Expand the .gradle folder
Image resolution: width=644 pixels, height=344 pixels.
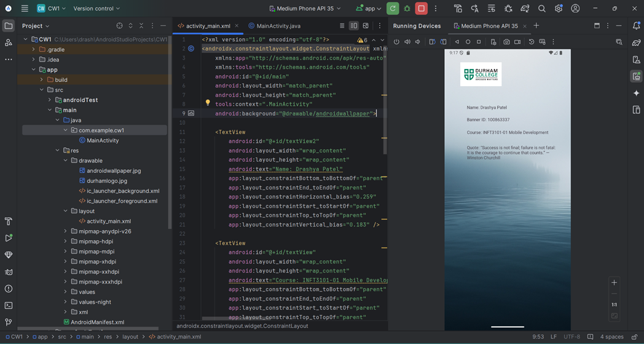point(34,49)
